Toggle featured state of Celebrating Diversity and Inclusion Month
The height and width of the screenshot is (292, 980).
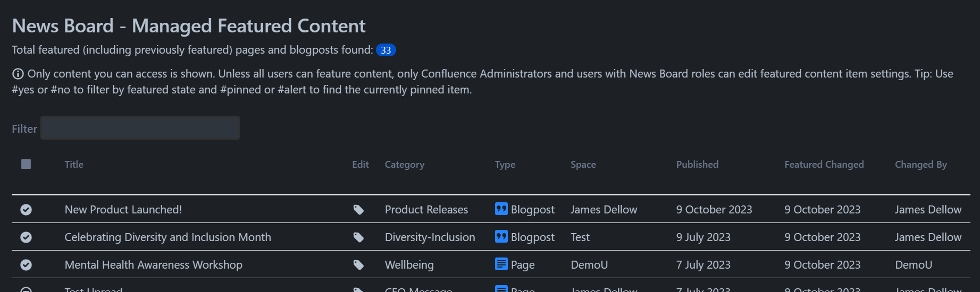click(26, 237)
